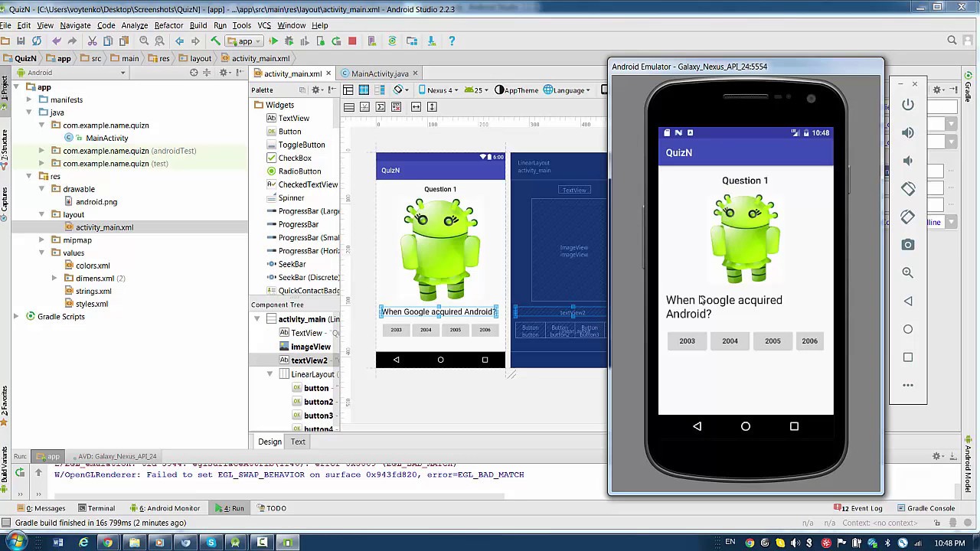This screenshot has height=551, width=980.
Task: Click the Make Project hammer icon
Action: (215, 41)
